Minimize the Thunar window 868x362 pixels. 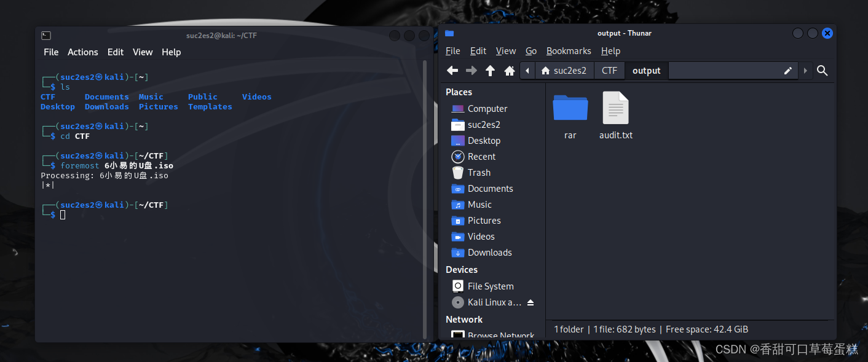pos(798,33)
